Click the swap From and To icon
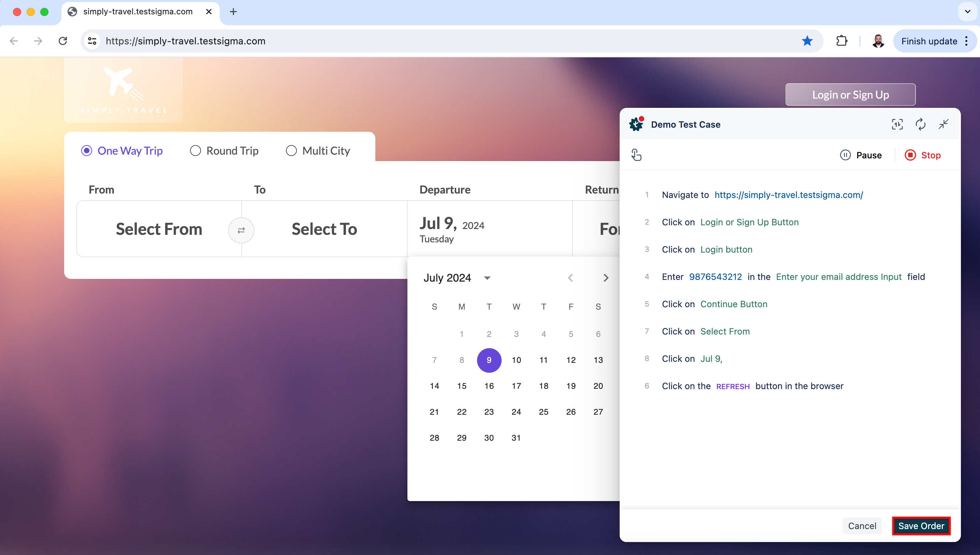The image size is (980, 555). point(241,230)
